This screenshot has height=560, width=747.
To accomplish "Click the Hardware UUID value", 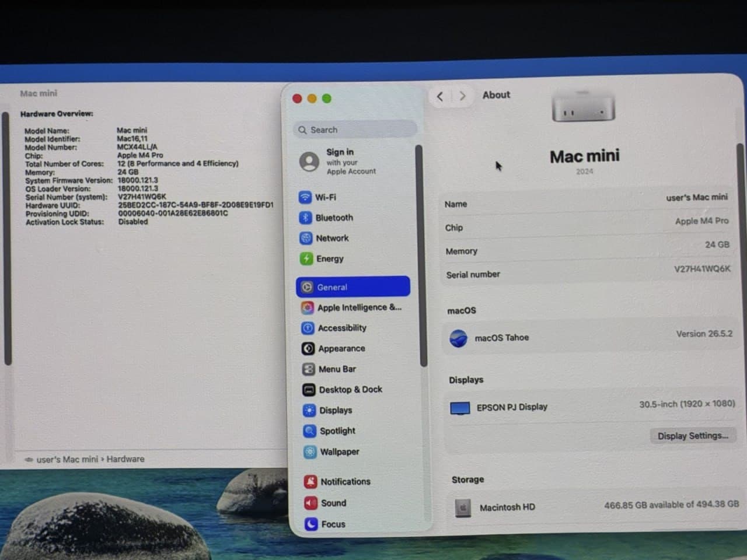I will [x=196, y=205].
